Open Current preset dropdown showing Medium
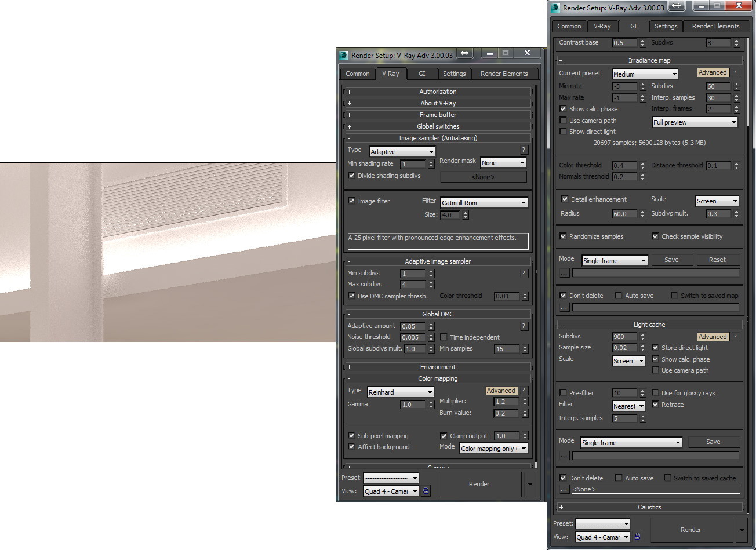Viewport: 756px width, 550px height. [x=645, y=74]
